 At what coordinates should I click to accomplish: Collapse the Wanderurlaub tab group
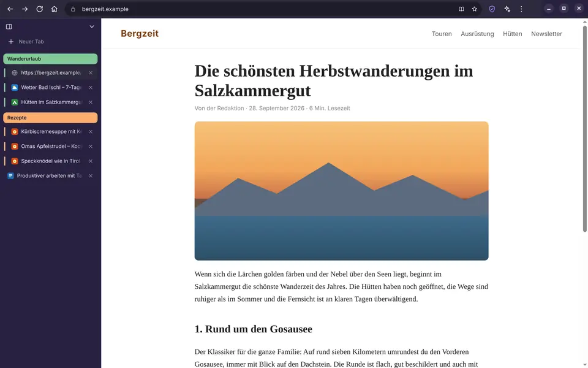tap(50, 59)
